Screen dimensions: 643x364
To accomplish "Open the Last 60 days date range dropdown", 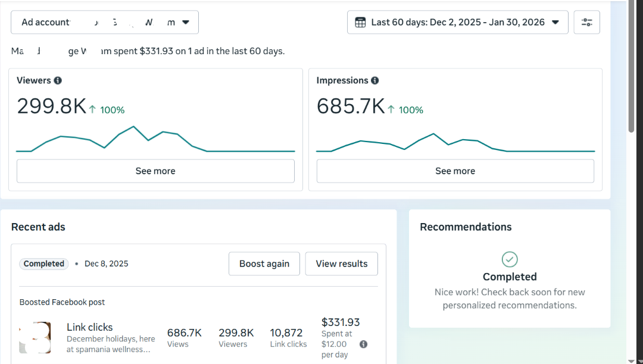I will tap(457, 22).
